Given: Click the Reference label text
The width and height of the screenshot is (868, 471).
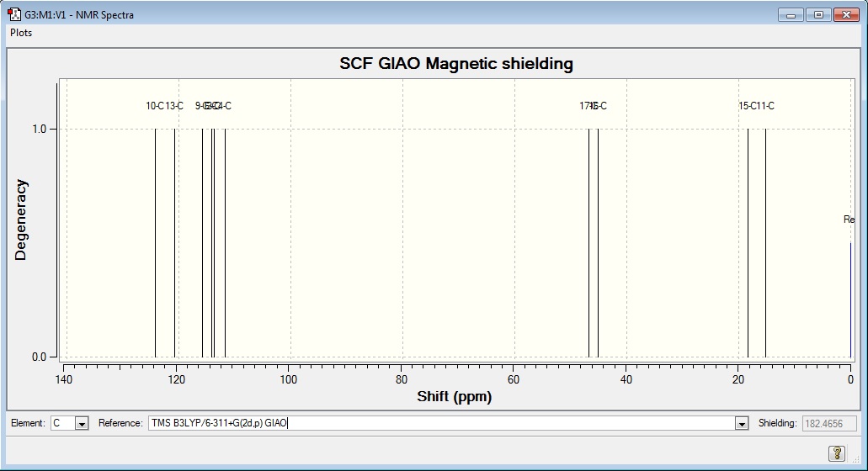Looking at the screenshot, I should click(120, 423).
